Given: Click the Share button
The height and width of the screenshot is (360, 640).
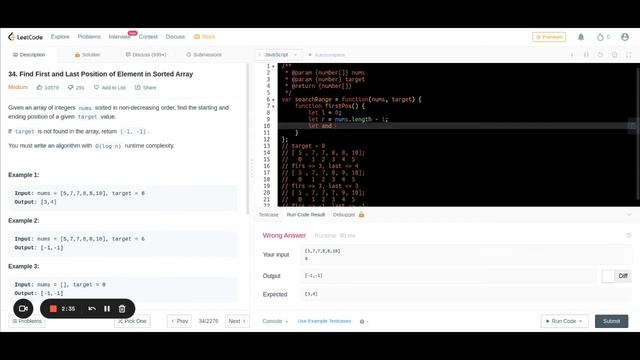Looking at the screenshot, I should [x=146, y=87].
